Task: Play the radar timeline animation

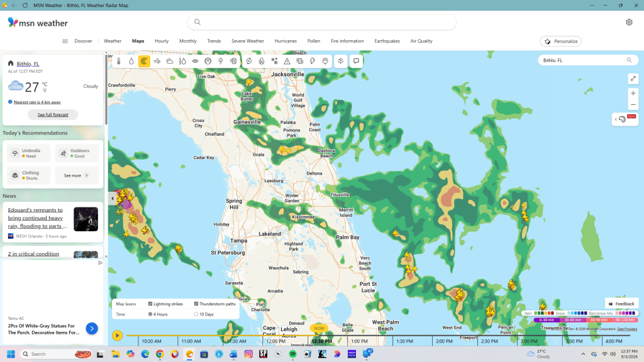Action: 117,336
